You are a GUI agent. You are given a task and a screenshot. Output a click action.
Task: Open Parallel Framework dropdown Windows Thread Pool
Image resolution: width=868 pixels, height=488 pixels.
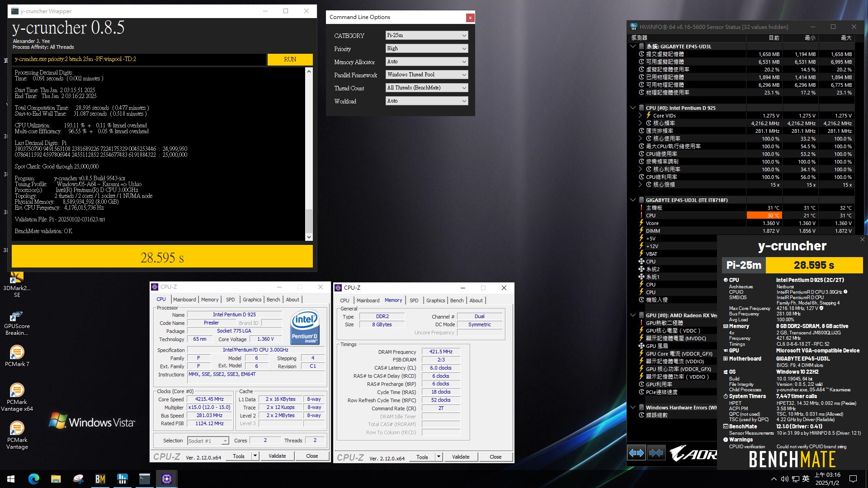pos(427,75)
